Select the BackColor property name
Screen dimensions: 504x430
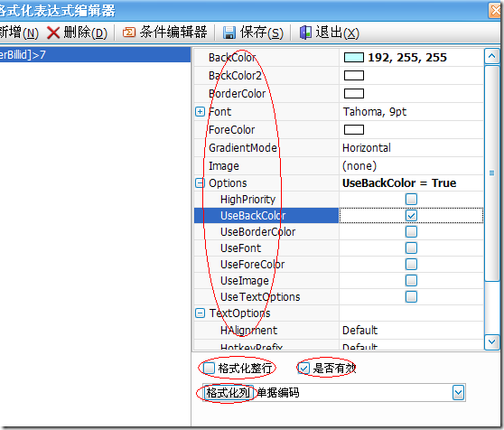232,58
